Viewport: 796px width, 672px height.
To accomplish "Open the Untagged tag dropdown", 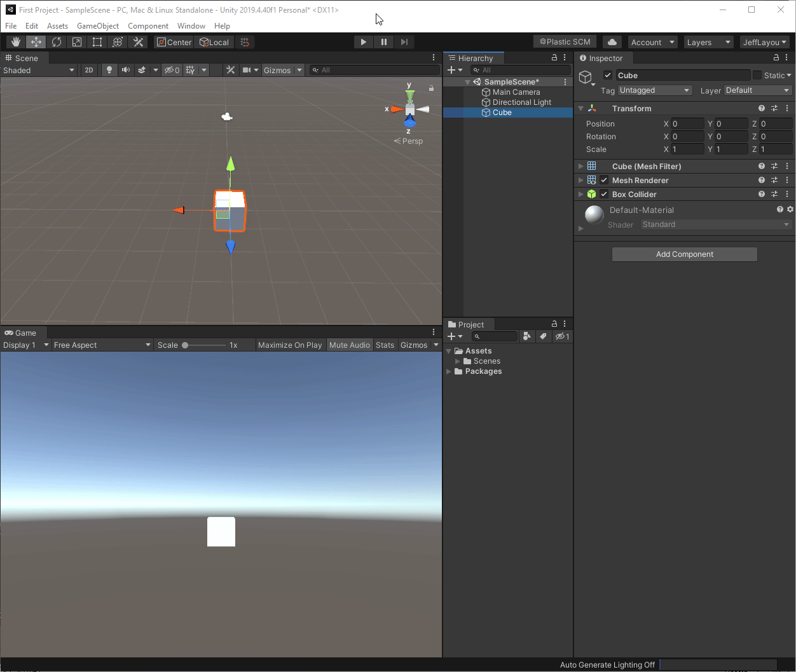I will (655, 90).
